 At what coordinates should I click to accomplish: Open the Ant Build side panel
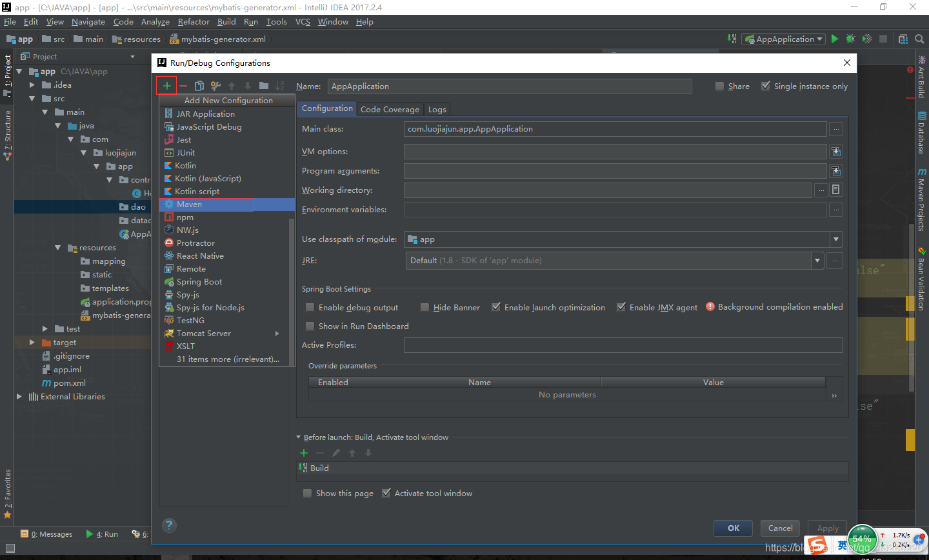tap(922, 77)
